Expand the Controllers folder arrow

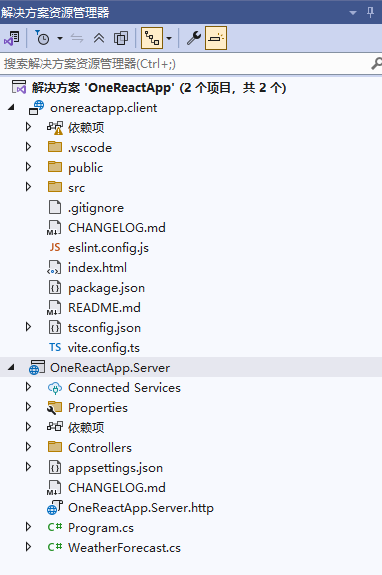coord(28,447)
